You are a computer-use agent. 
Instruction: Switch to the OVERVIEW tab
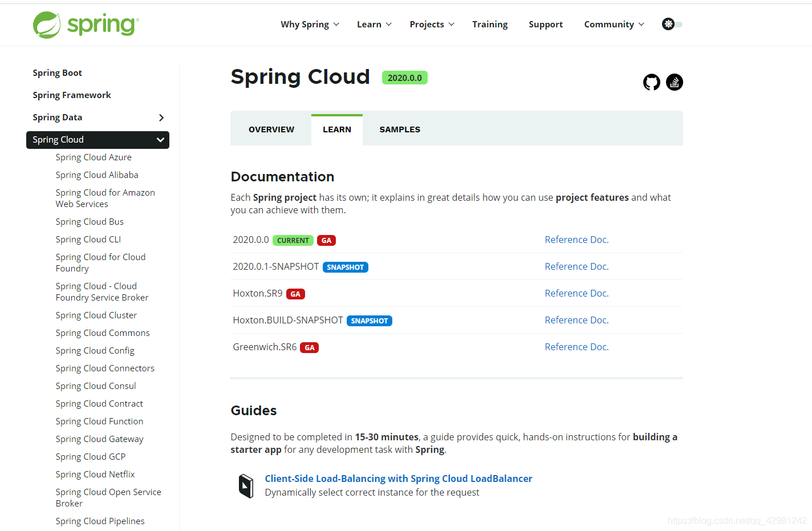[x=271, y=129]
